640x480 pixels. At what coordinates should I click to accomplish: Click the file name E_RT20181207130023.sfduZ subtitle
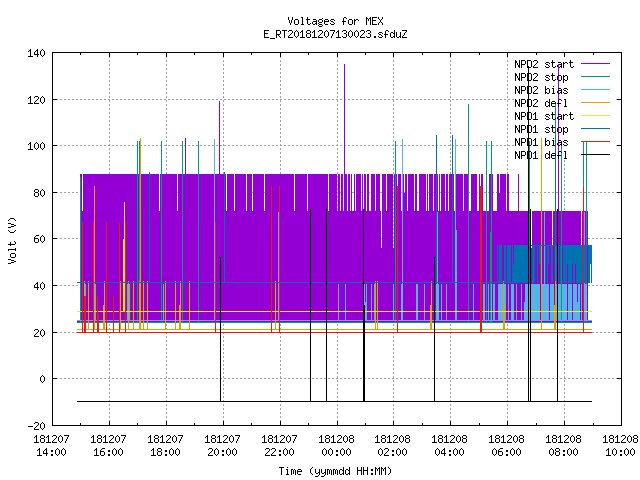pos(336,34)
